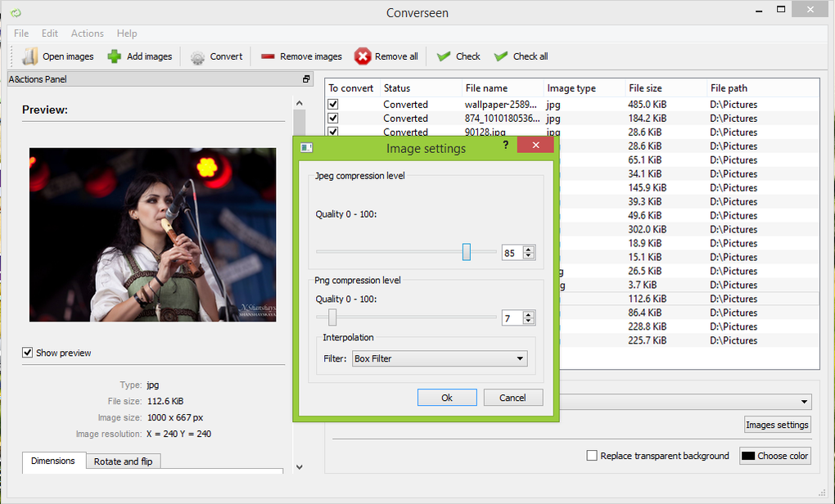Uncheck the 90128.jpg row checkbox

[333, 132]
